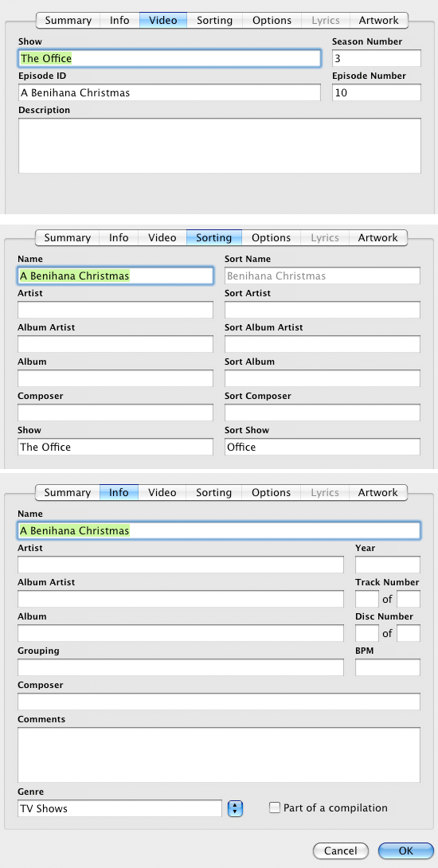Image resolution: width=438 pixels, height=868 pixels.
Task: Click the Composer field in the Sorting panel
Action: [115, 413]
